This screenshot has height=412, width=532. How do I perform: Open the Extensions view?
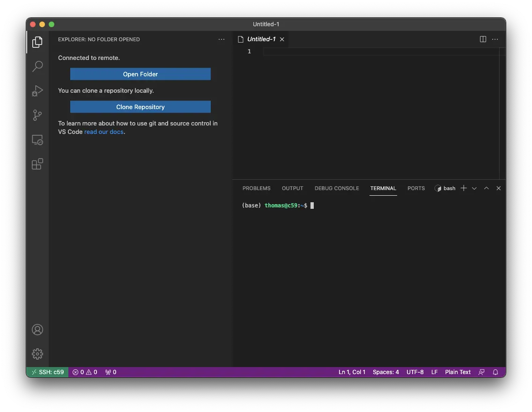coord(37,164)
